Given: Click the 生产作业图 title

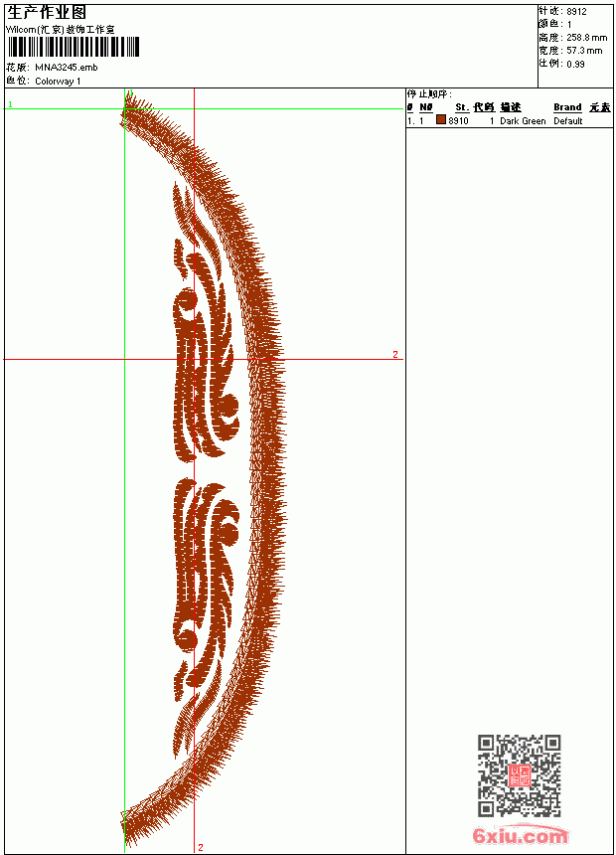Looking at the screenshot, I should [x=47, y=13].
